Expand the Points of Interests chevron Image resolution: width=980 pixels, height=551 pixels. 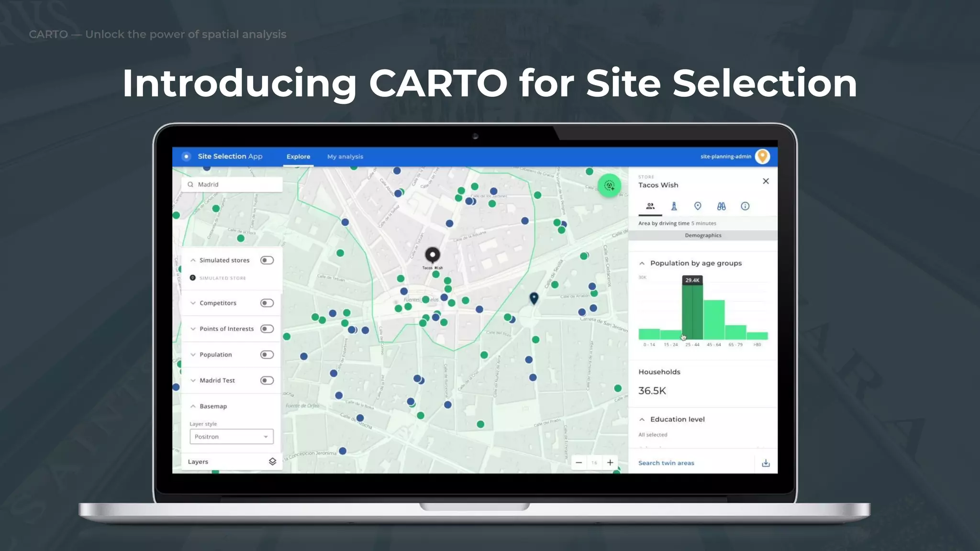pos(193,329)
